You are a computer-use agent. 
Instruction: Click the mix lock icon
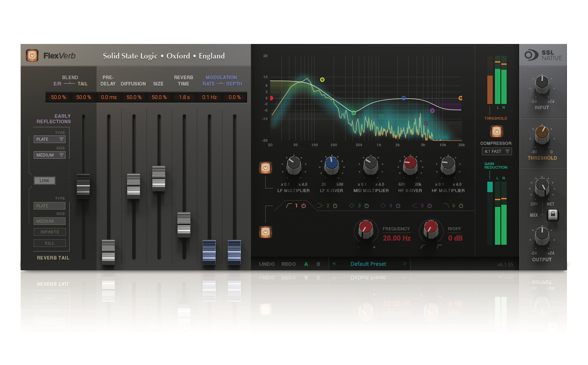[552, 214]
